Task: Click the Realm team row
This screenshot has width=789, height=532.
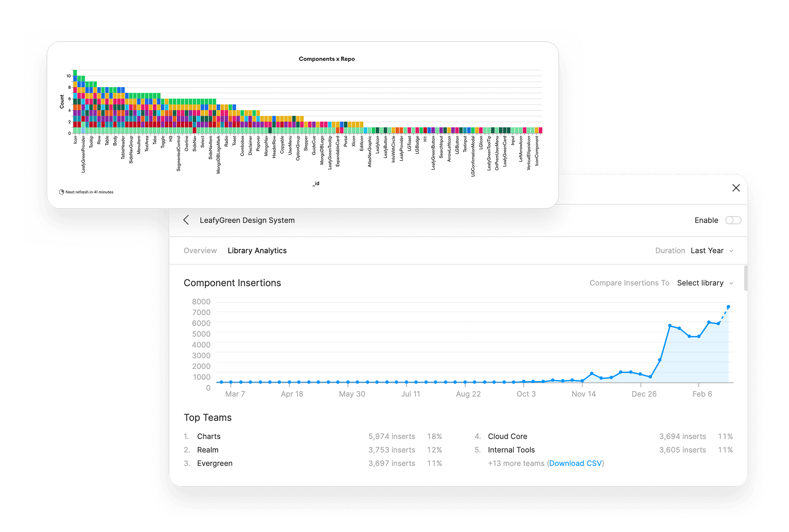Action: (x=208, y=450)
